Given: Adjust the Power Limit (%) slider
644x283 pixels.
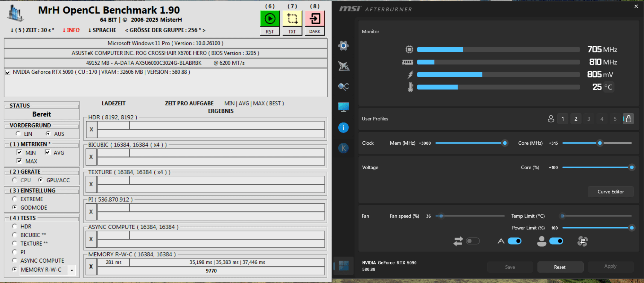Looking at the screenshot, I should point(631,228).
